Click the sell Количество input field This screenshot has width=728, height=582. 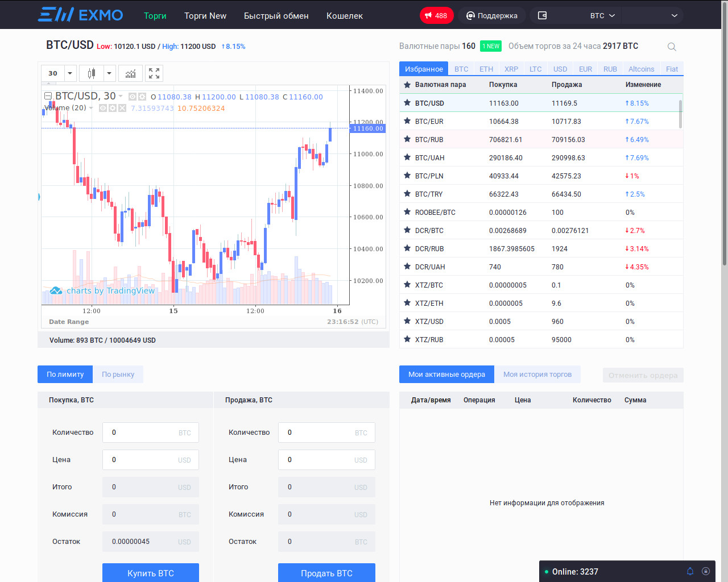[x=326, y=433]
